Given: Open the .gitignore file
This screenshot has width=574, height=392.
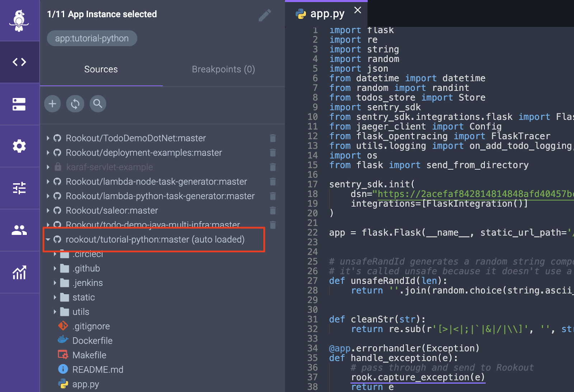Looking at the screenshot, I should [91, 326].
